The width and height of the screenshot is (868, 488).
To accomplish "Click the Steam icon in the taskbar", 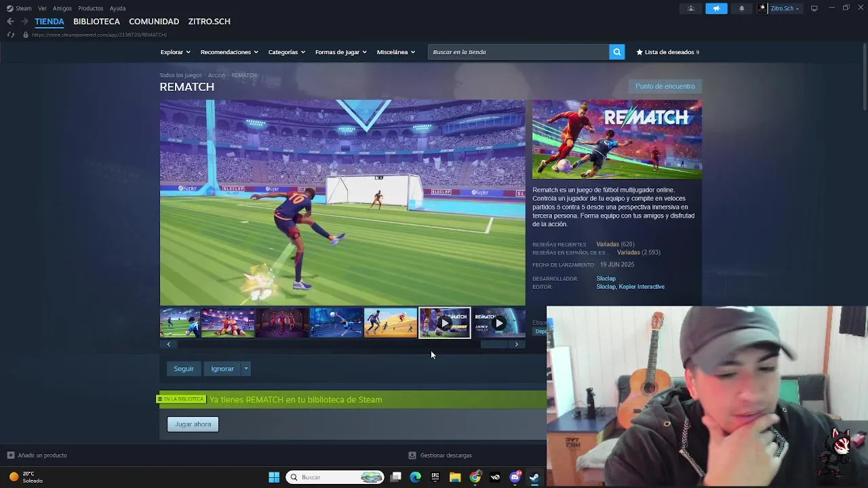I will pos(534,477).
